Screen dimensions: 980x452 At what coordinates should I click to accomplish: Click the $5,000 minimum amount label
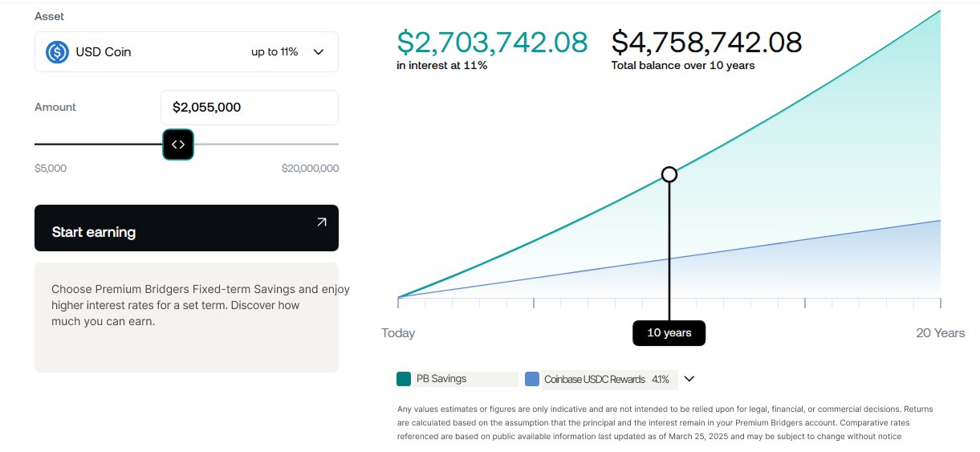coord(51,169)
